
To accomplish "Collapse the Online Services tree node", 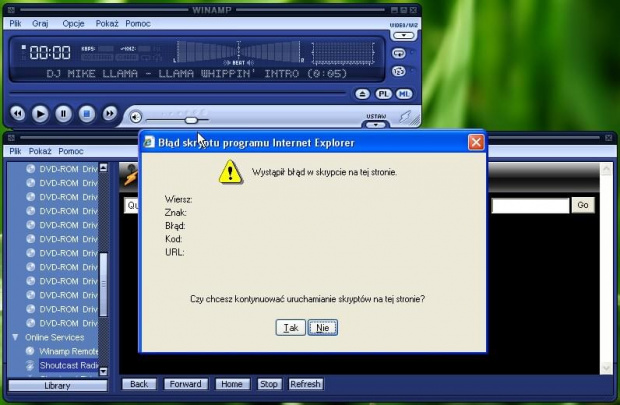I will (x=15, y=337).
